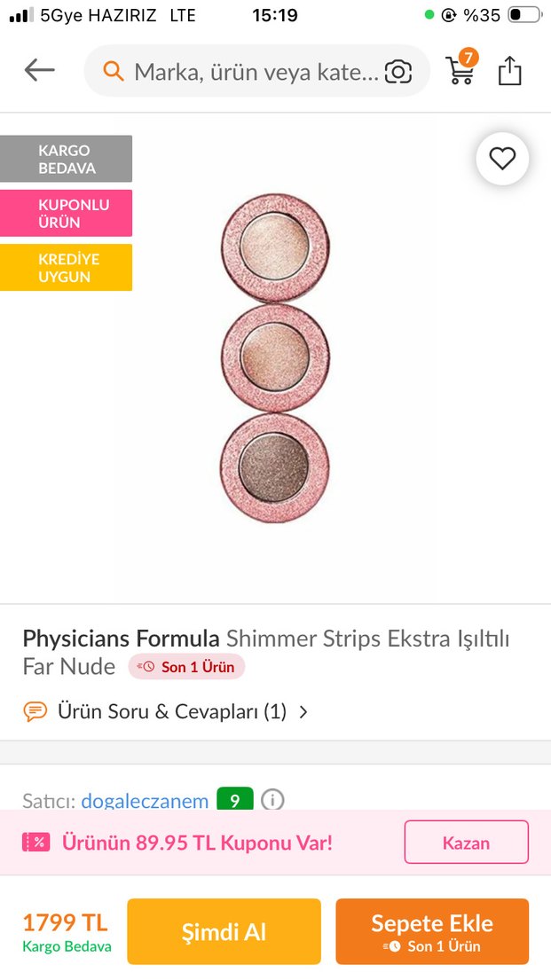Open the shopping cart icon
The height and width of the screenshot is (980, 551).
[x=460, y=70]
